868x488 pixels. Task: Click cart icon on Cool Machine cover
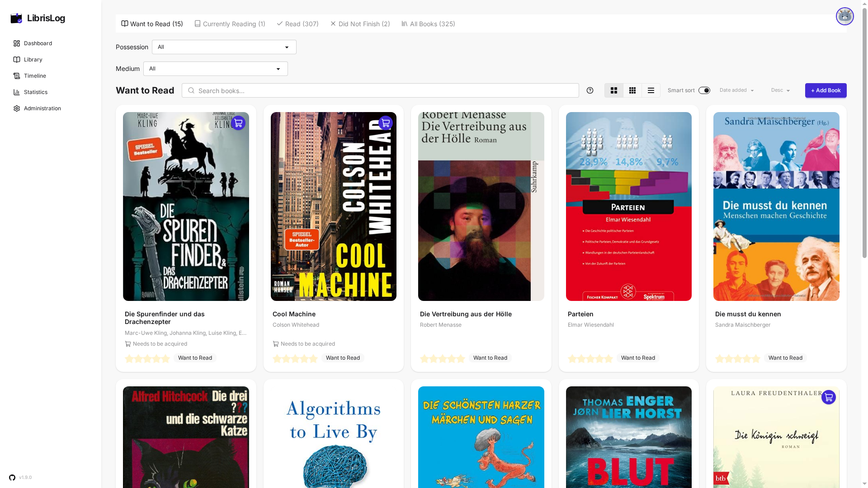[x=386, y=123]
